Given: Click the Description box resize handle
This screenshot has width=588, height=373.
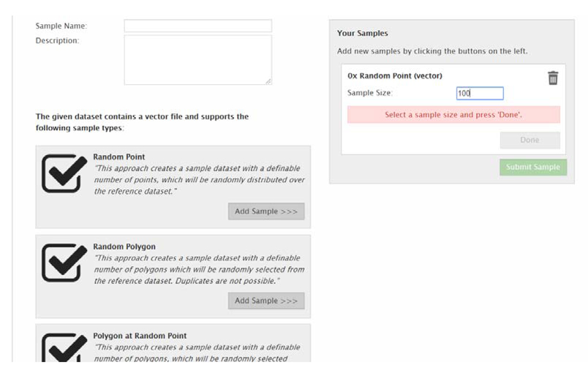Looking at the screenshot, I should 268,81.
